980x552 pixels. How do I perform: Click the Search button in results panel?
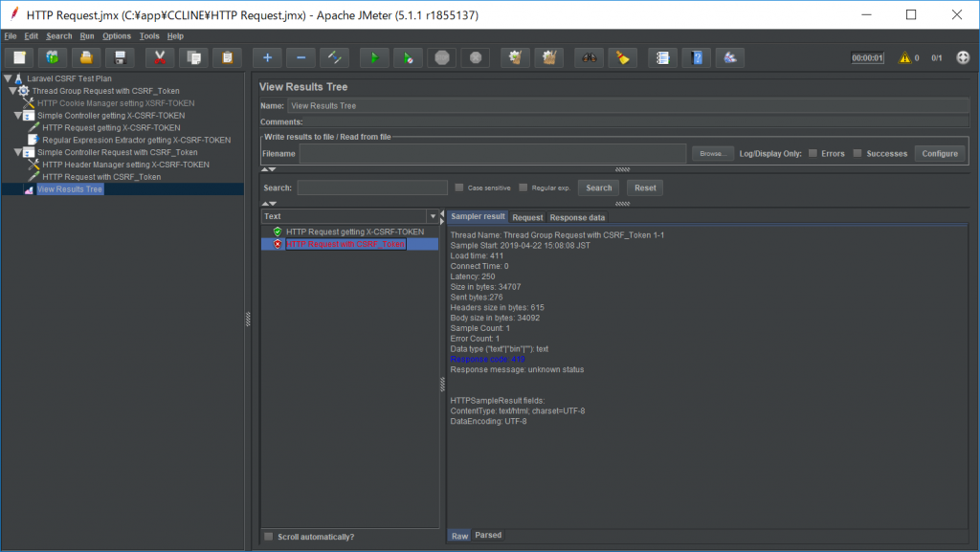coord(599,188)
